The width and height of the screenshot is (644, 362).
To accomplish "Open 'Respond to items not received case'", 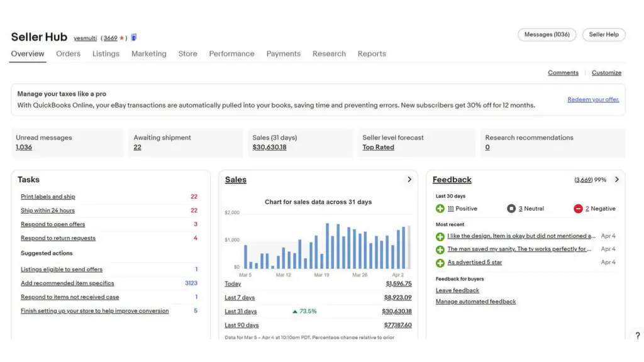I will click(x=70, y=297).
